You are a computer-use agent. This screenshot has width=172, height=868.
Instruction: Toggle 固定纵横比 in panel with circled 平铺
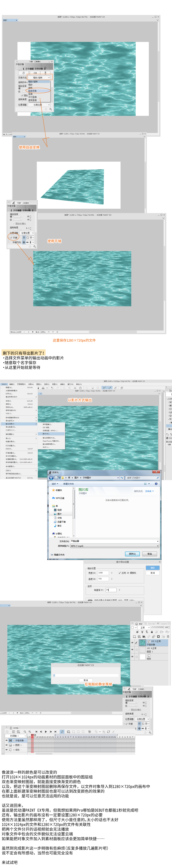coord(14,223)
